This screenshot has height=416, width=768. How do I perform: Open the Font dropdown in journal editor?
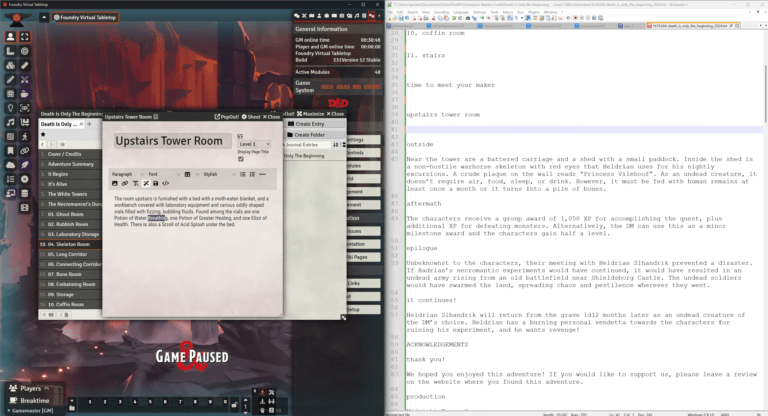[164, 174]
